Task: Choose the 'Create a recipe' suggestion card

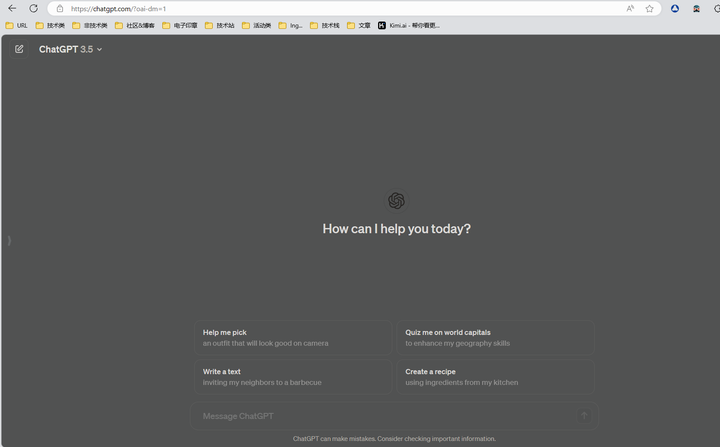Action: coord(495,377)
